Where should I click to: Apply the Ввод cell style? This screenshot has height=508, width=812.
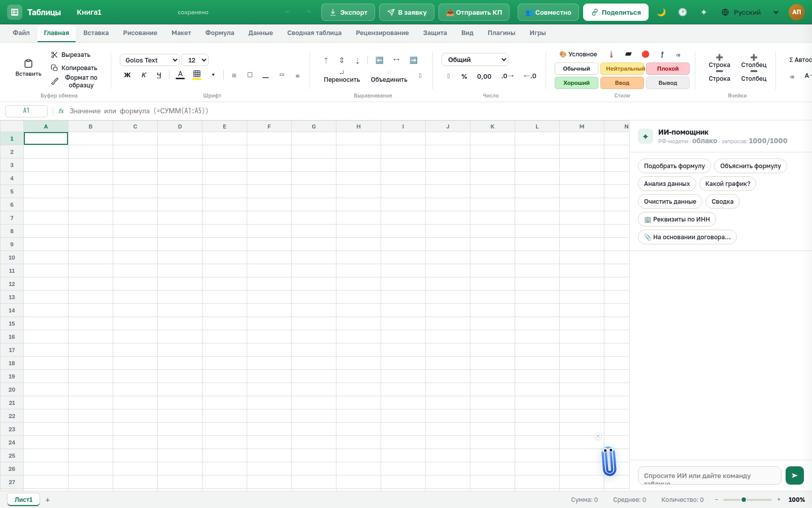coord(622,83)
